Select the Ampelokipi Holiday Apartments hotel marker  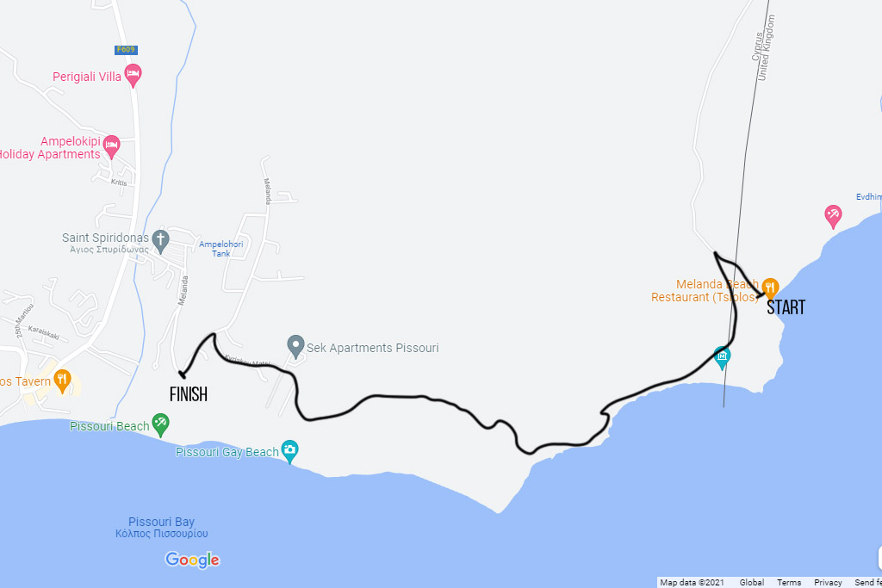(x=111, y=146)
